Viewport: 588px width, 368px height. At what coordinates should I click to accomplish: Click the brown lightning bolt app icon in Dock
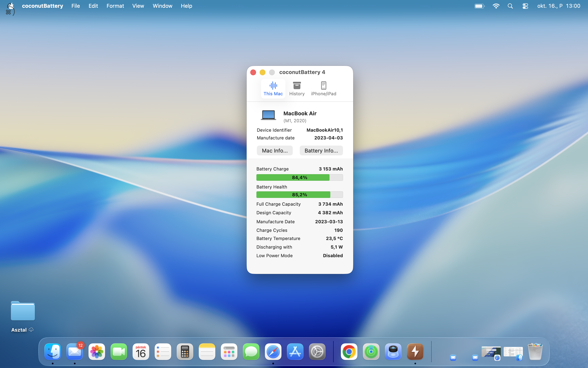[415, 351]
